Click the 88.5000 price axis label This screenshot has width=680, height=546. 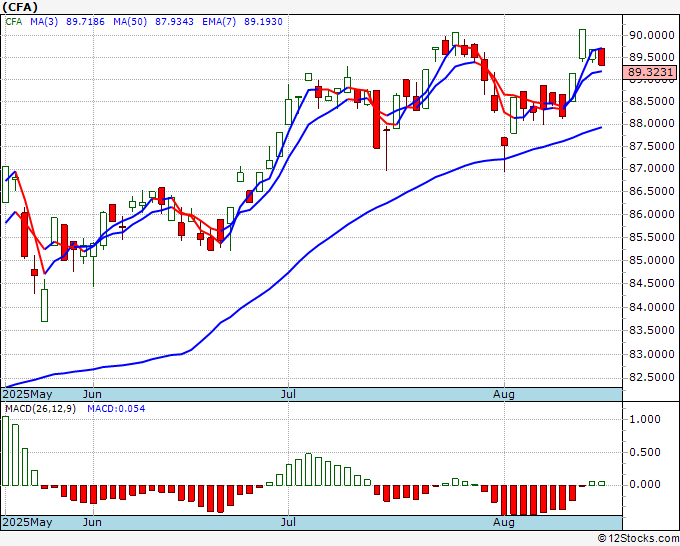click(652, 101)
